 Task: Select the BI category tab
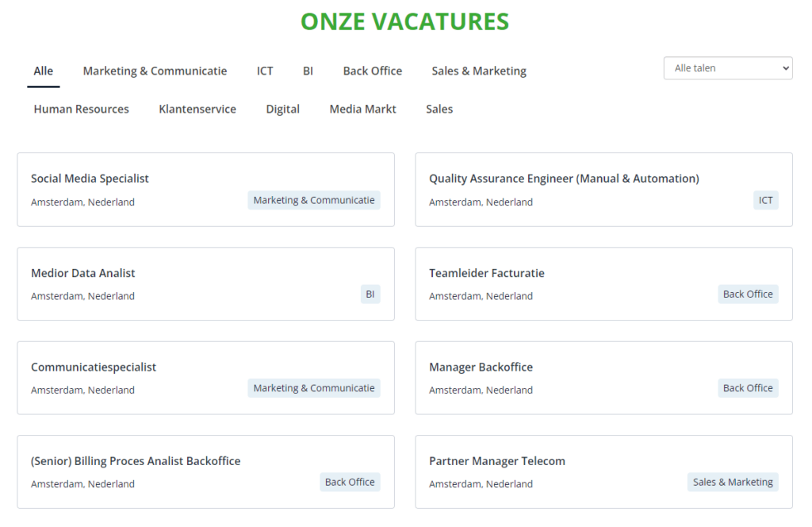[308, 71]
